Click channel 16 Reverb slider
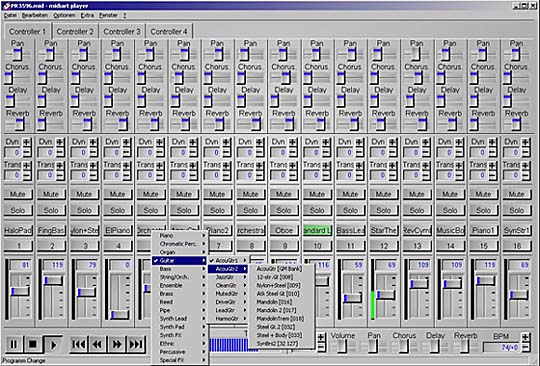Viewport: 540px width, 366px height. 516,124
